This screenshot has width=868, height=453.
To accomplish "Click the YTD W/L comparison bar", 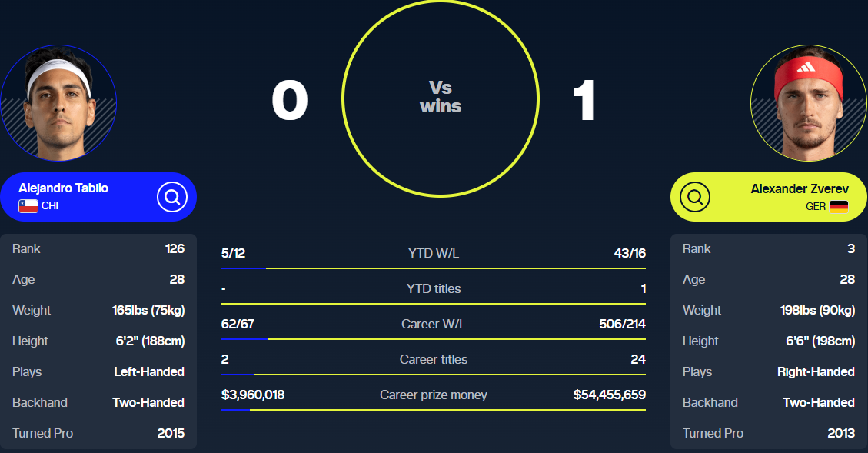I will [434, 268].
